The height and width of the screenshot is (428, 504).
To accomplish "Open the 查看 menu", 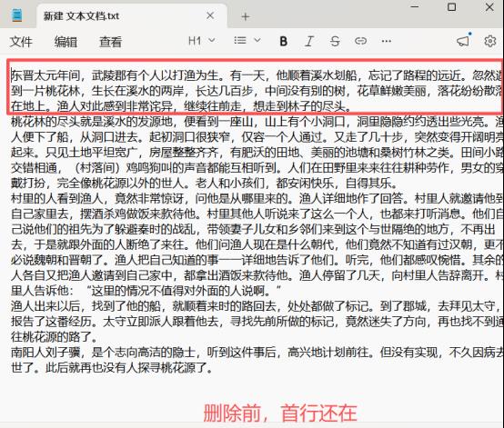I will (111, 42).
